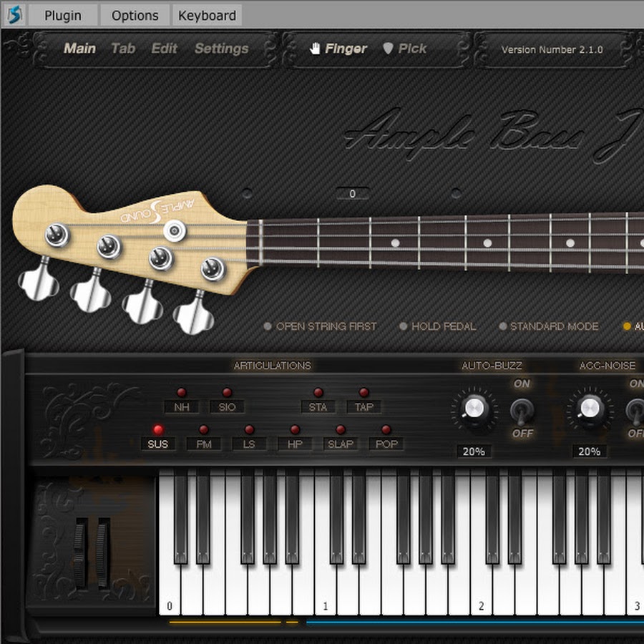This screenshot has width=644, height=644.
Task: Select the HP articulation
Action: coord(295,444)
